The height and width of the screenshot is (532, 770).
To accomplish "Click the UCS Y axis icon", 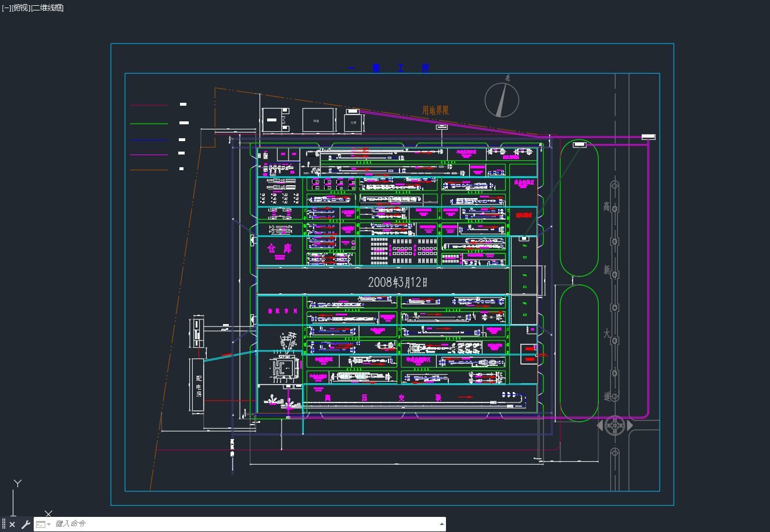I will [x=17, y=483].
